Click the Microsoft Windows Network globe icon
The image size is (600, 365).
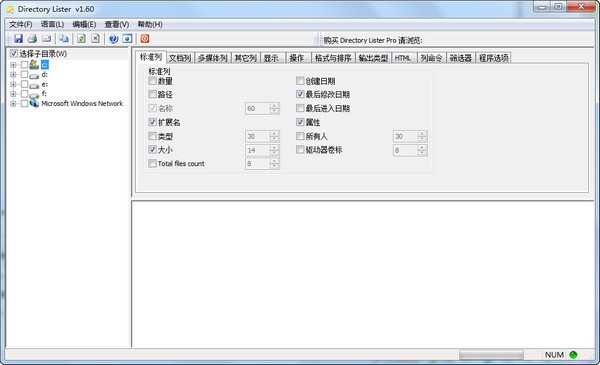pos(34,103)
